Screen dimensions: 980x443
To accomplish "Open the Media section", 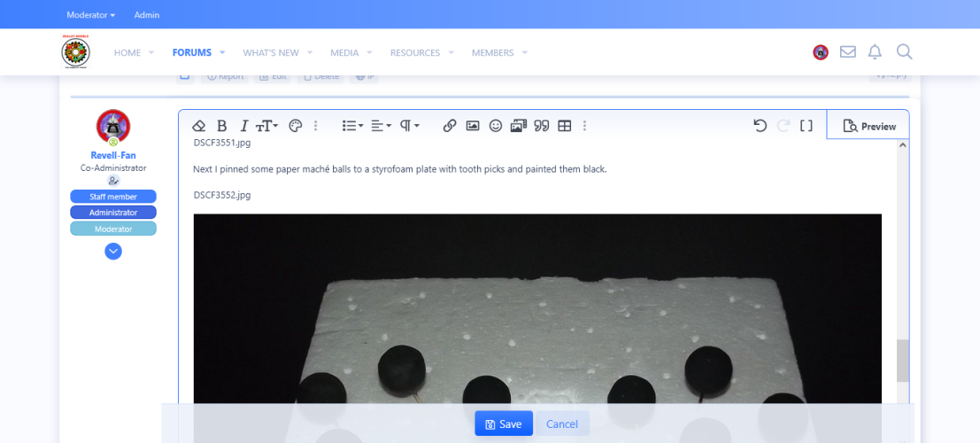I will [x=344, y=52].
